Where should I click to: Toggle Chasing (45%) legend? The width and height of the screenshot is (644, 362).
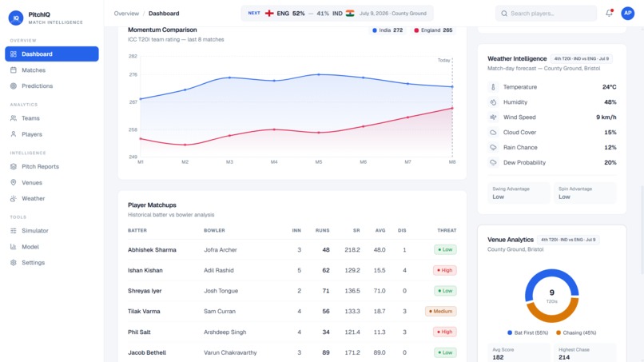(x=576, y=332)
